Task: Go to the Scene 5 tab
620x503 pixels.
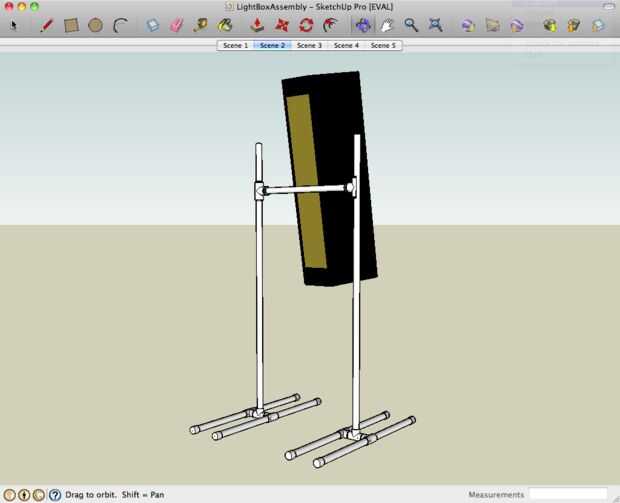Action: tap(383, 45)
